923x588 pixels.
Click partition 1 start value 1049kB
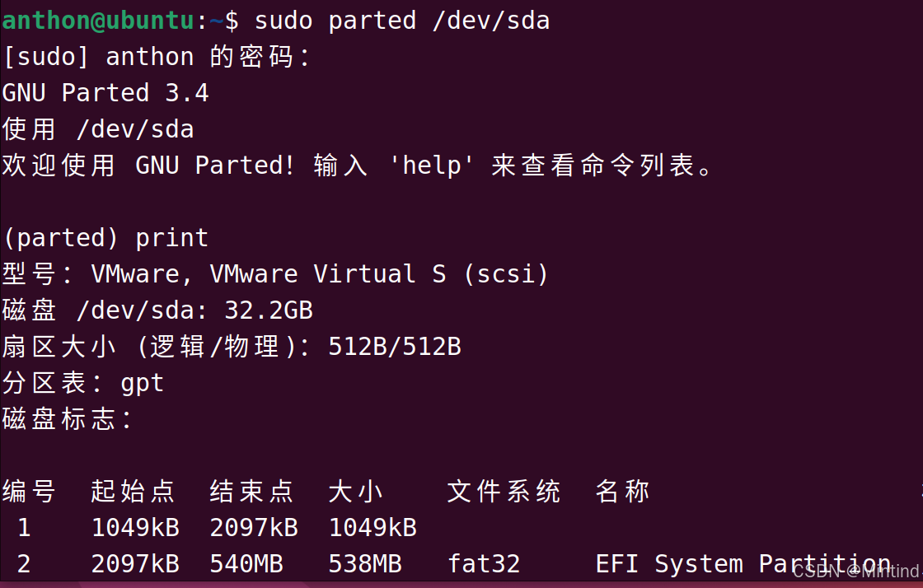pyautogui.click(x=135, y=528)
